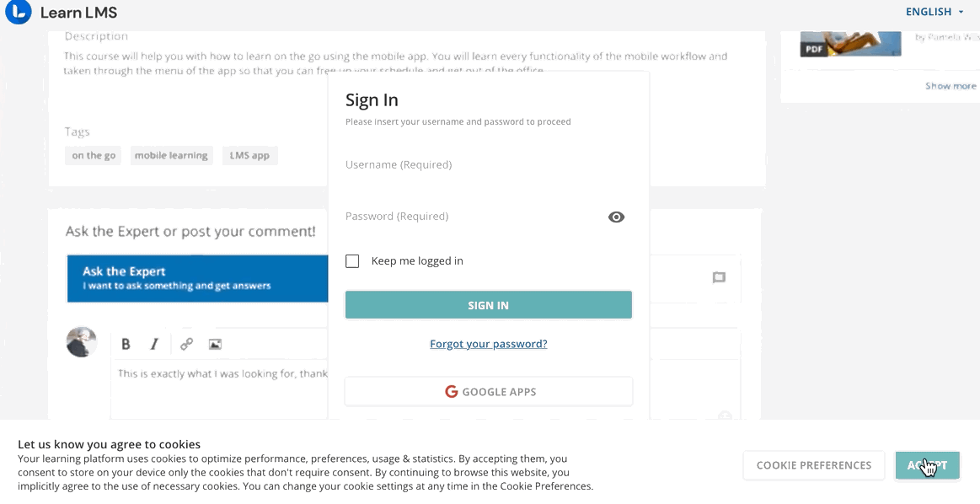980x504 pixels.
Task: Open the PDF thumbnail in sidebar
Action: pos(850,44)
